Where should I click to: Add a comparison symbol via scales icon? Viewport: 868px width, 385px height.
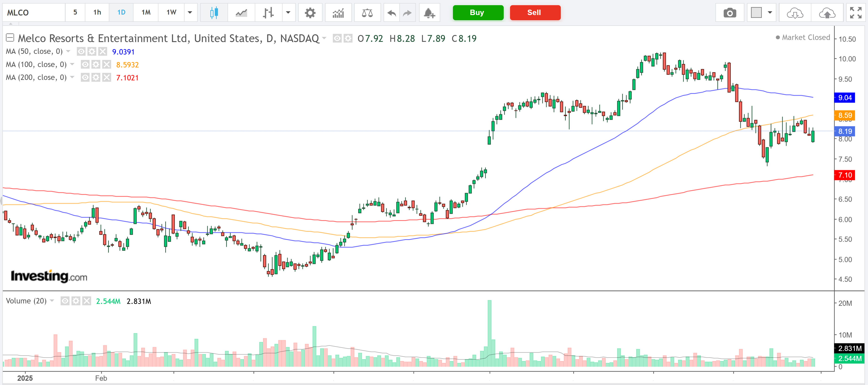(x=367, y=12)
